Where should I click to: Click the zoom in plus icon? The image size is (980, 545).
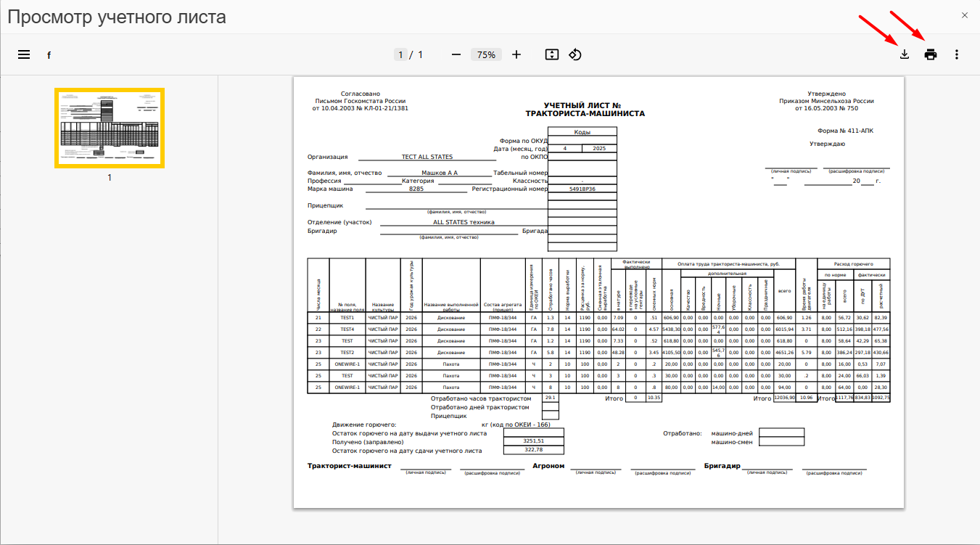516,54
